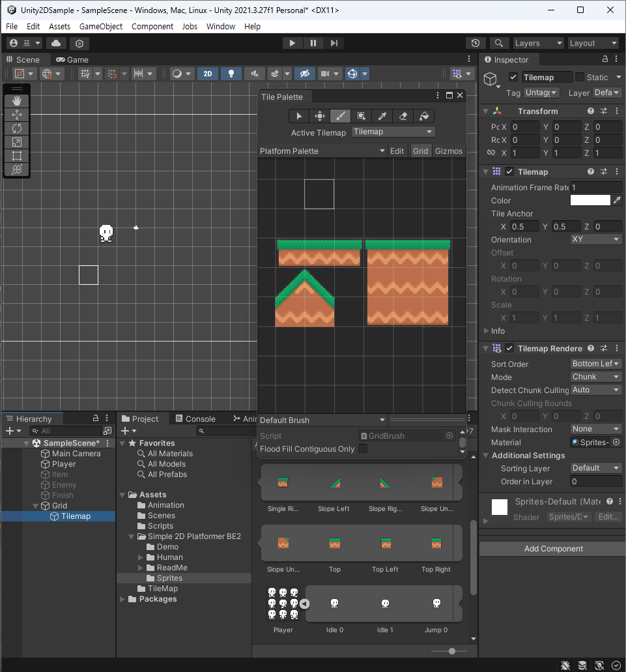Select the Player object in Hierarchy

click(64, 464)
